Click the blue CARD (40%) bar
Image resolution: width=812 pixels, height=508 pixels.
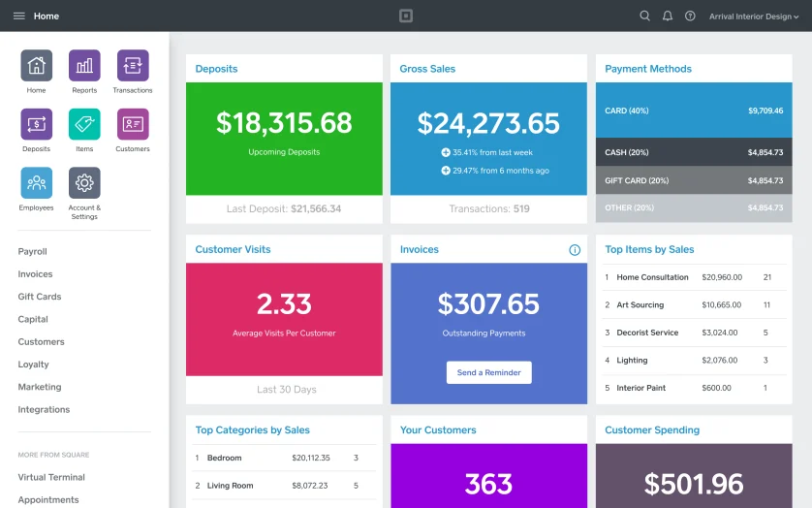click(x=694, y=110)
